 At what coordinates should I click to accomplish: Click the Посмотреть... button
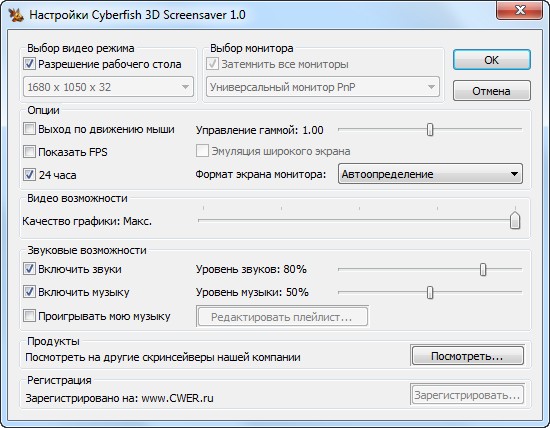pyautogui.click(x=468, y=356)
